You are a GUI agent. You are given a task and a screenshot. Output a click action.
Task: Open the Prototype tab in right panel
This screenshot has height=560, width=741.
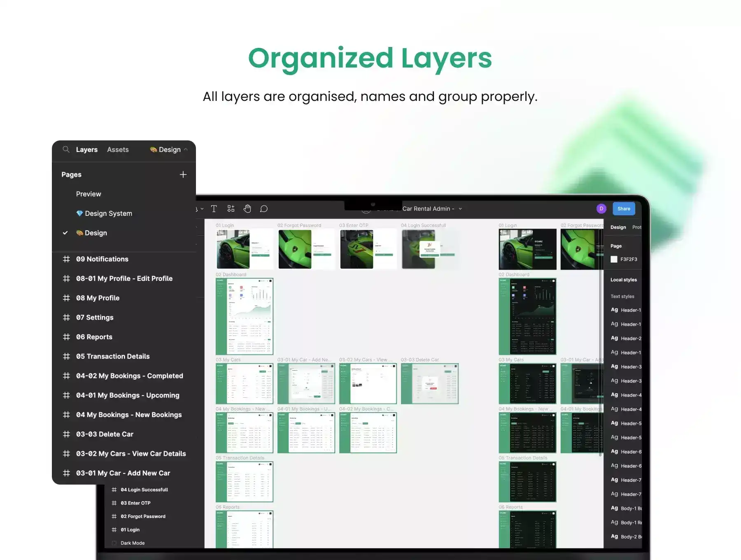[636, 227]
